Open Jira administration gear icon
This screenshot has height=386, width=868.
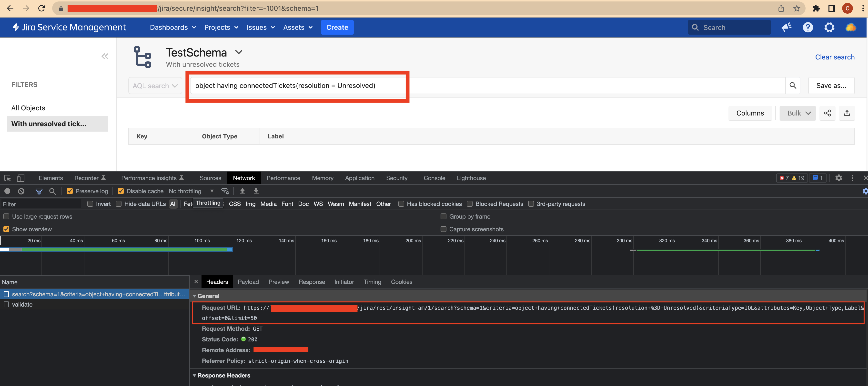click(x=829, y=27)
